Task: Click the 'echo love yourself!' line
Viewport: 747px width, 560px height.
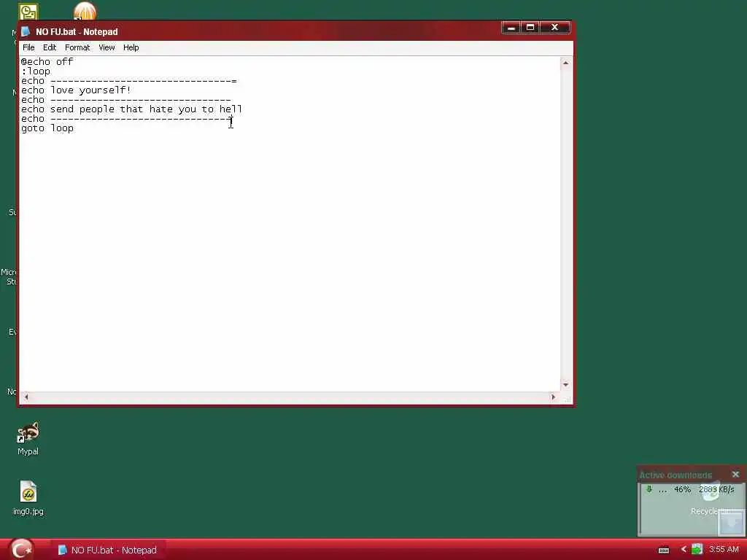Action: click(x=76, y=90)
